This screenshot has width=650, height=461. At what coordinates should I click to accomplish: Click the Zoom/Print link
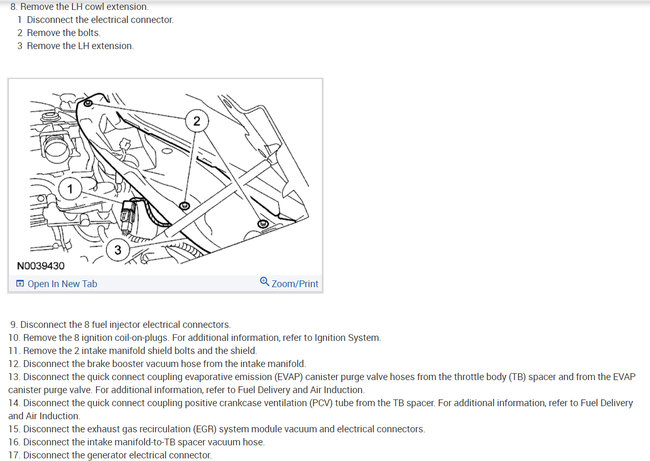point(295,284)
